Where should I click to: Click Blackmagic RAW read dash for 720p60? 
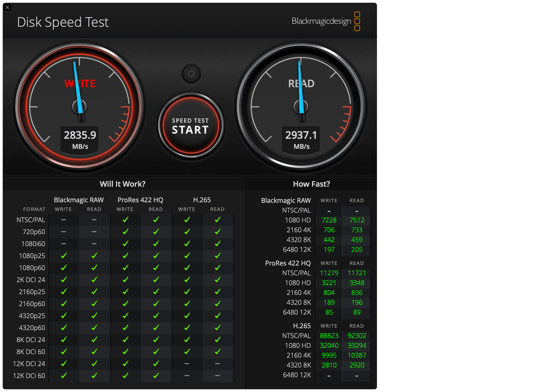(x=94, y=232)
